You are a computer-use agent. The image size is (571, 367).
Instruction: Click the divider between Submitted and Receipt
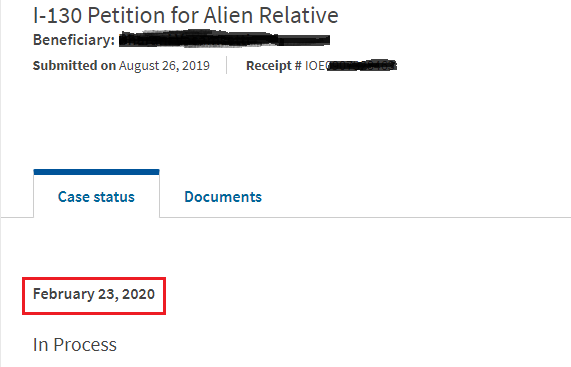click(227, 65)
